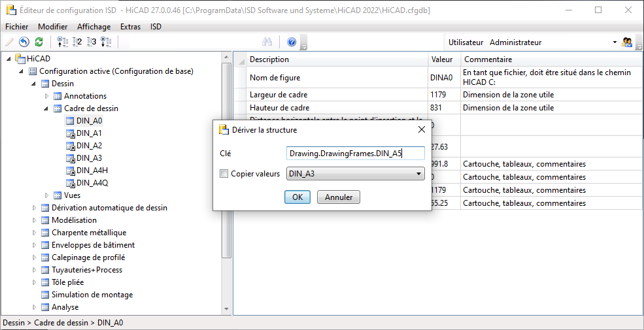Click the user management icon beside Administrateur

pos(627,42)
